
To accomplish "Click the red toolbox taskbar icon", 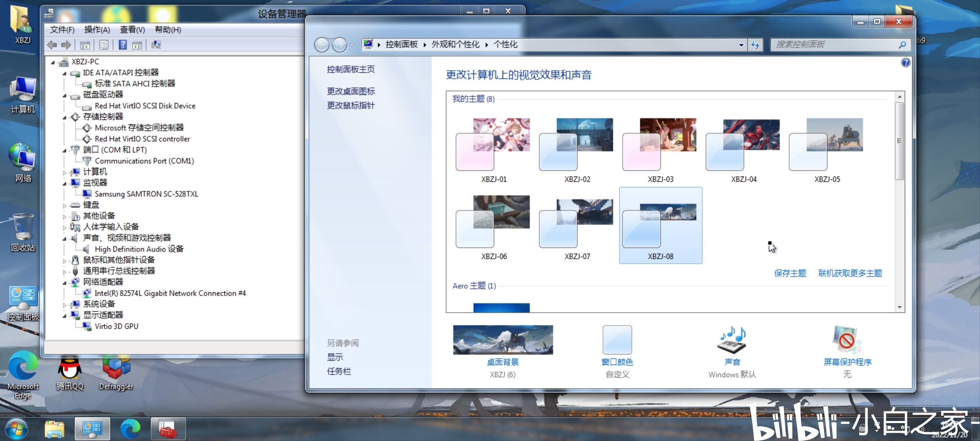I will [x=168, y=429].
